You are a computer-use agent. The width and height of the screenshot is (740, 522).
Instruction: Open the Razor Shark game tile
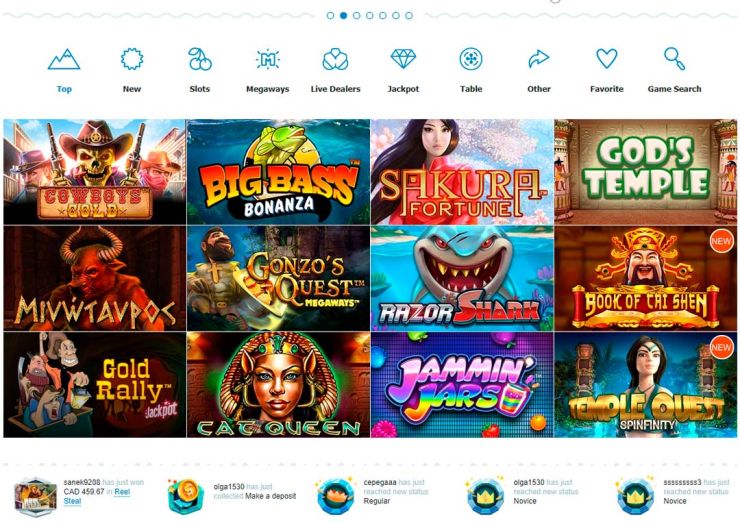click(x=462, y=278)
